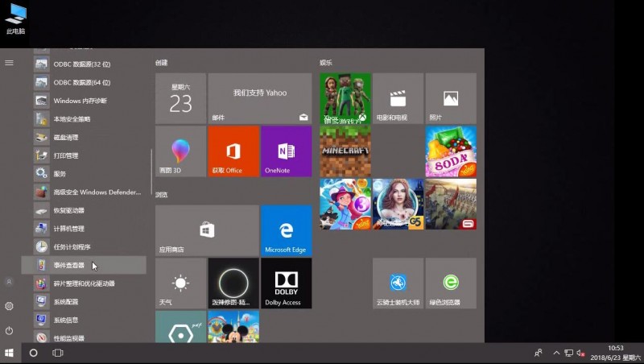Click the app list scrollbar

(151, 172)
